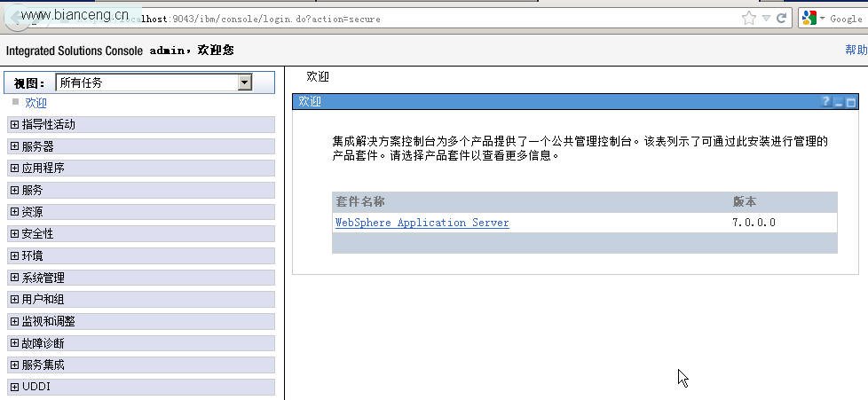Maximize the 欢迎 portlet
Image resolution: width=868 pixels, height=400 pixels.
click(851, 102)
